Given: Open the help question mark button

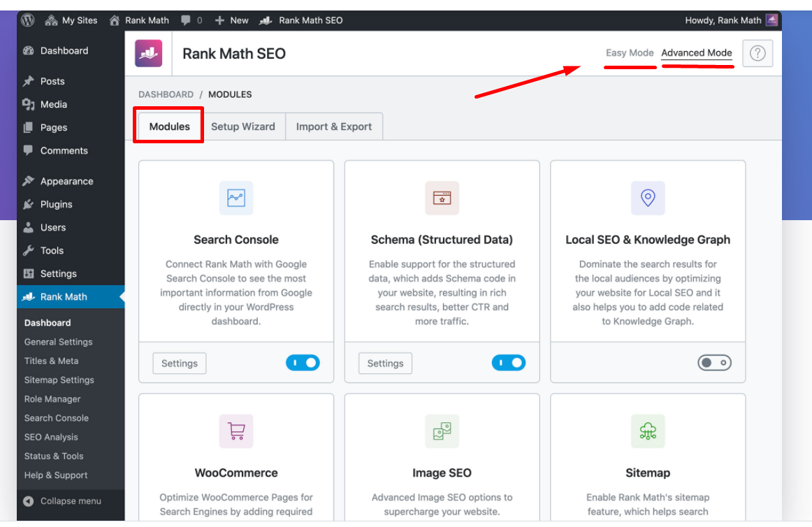Looking at the screenshot, I should click(x=757, y=53).
